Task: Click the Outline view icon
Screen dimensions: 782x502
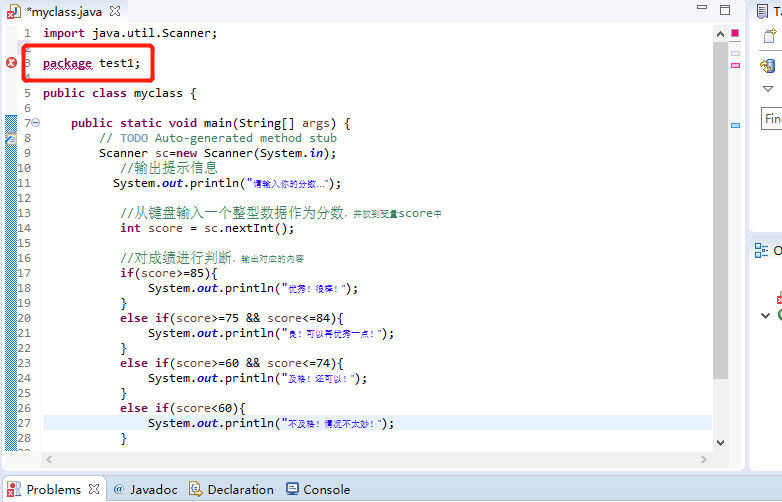Action: pyautogui.click(x=762, y=250)
